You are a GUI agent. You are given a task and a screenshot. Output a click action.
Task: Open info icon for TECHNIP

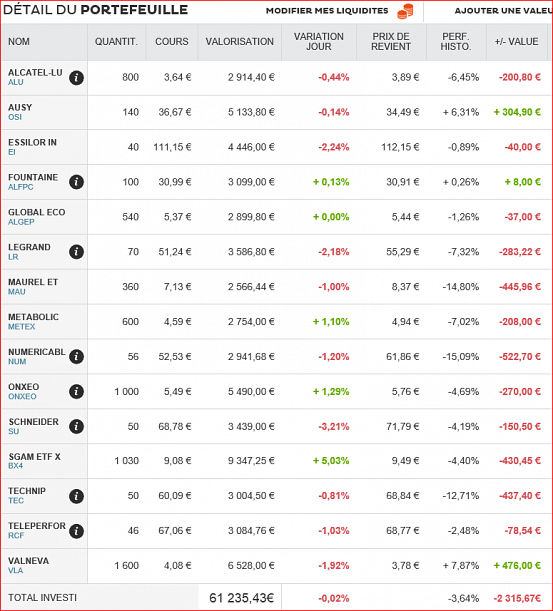[x=76, y=496]
